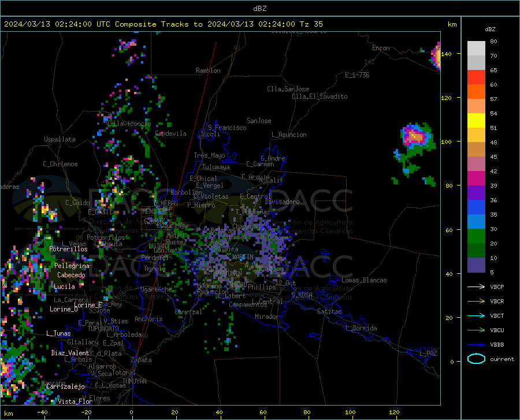Click the 'L_Dormida' map label

click(361, 328)
